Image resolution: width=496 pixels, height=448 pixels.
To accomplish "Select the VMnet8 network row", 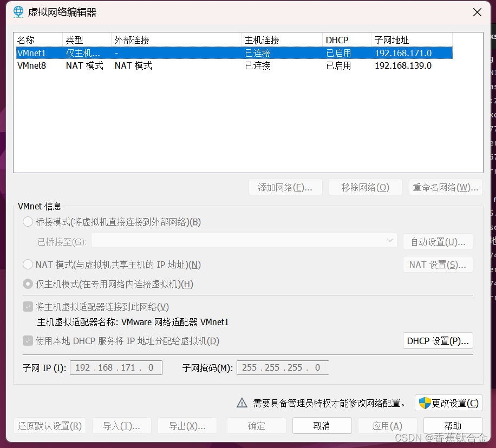I will (234, 65).
